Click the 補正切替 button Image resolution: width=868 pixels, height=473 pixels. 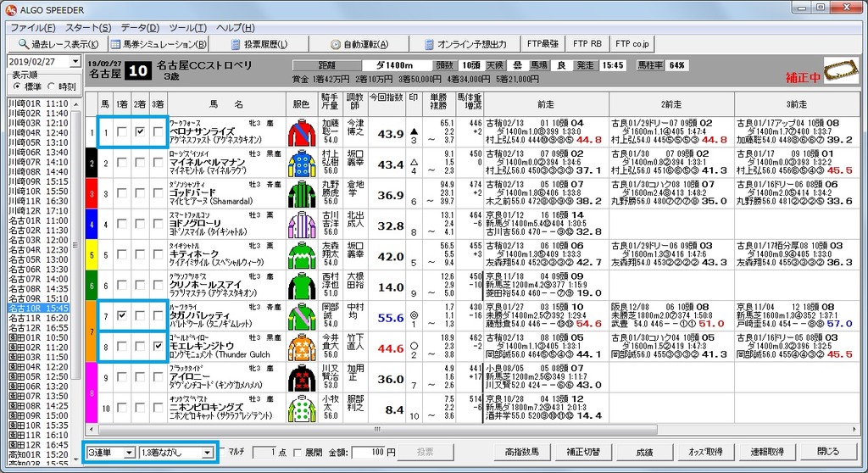[583, 452]
